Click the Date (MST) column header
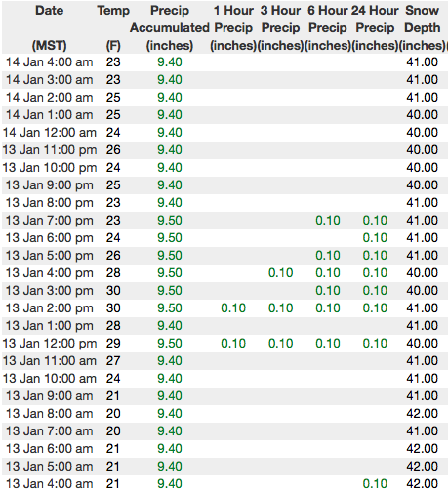This screenshot has width=448, height=491. (50, 27)
